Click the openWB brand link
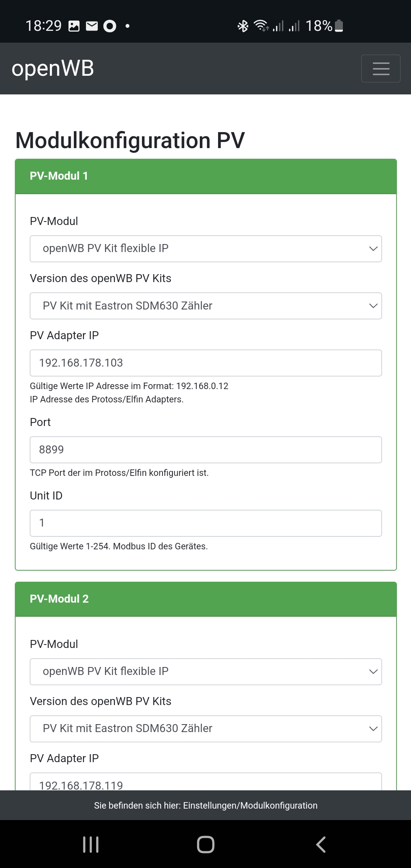The width and height of the screenshot is (411, 868). click(53, 69)
